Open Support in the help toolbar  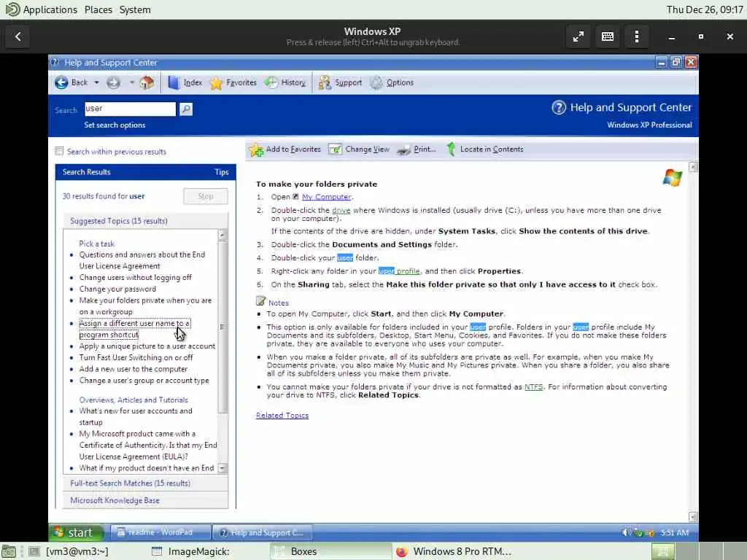[x=340, y=82]
